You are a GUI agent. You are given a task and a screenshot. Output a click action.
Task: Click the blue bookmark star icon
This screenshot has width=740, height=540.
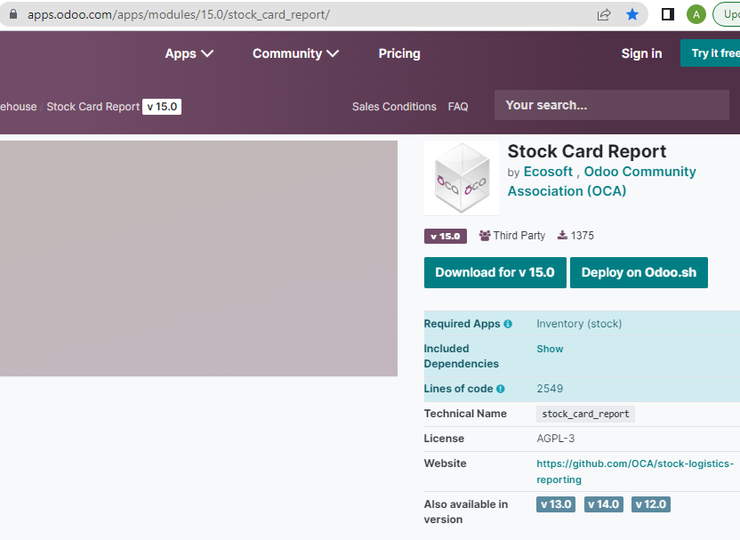click(x=632, y=15)
